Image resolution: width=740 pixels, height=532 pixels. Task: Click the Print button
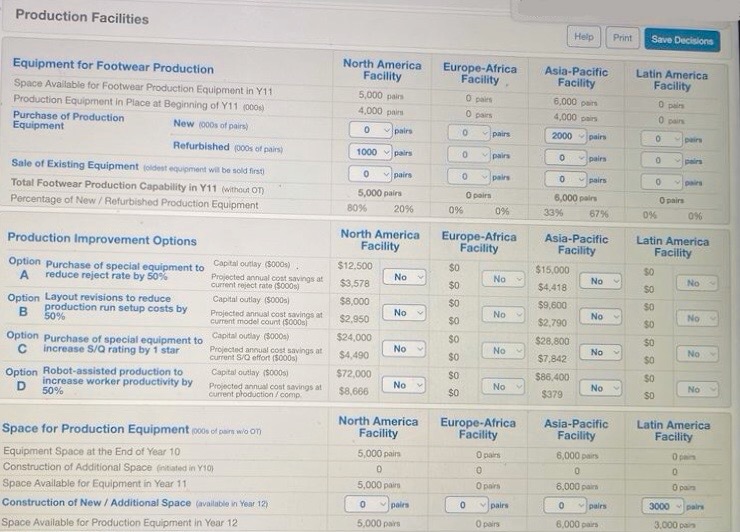point(622,39)
